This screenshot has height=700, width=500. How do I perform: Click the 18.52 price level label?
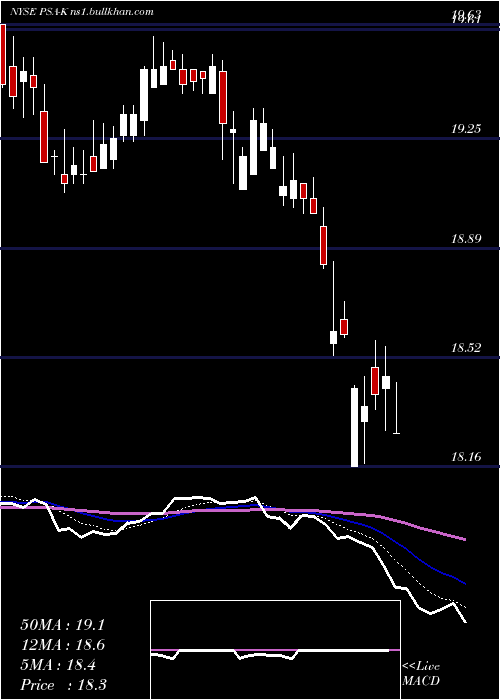click(x=466, y=348)
